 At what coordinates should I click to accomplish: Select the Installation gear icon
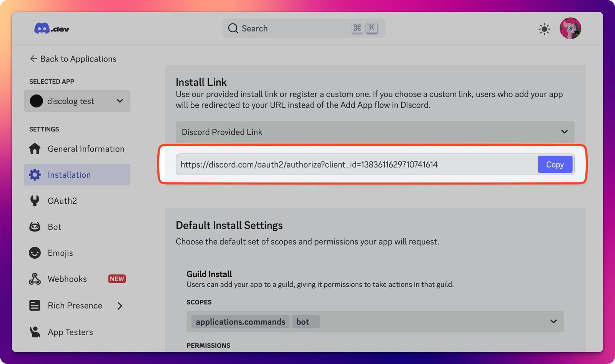pyautogui.click(x=35, y=175)
